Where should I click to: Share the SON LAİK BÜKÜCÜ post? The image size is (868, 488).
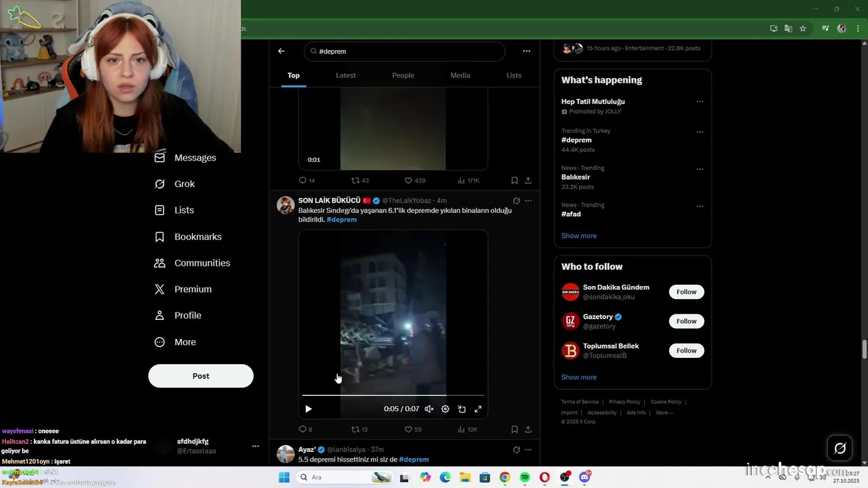(528, 429)
